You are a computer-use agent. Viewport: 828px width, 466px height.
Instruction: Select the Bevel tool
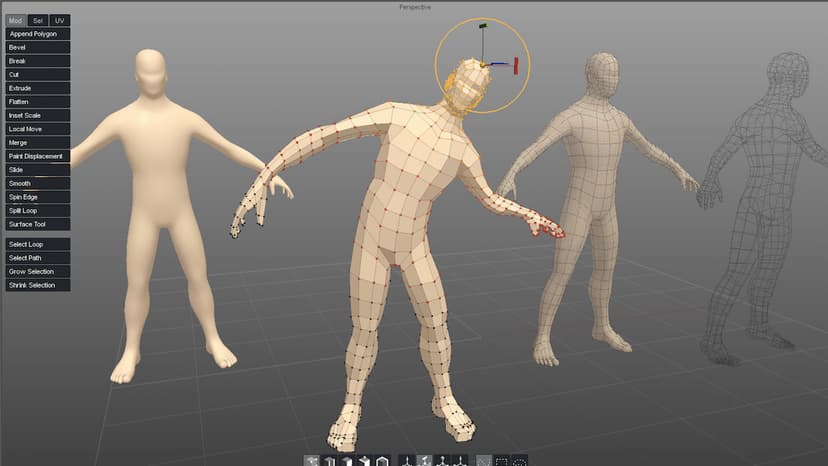pyautogui.click(x=37, y=48)
